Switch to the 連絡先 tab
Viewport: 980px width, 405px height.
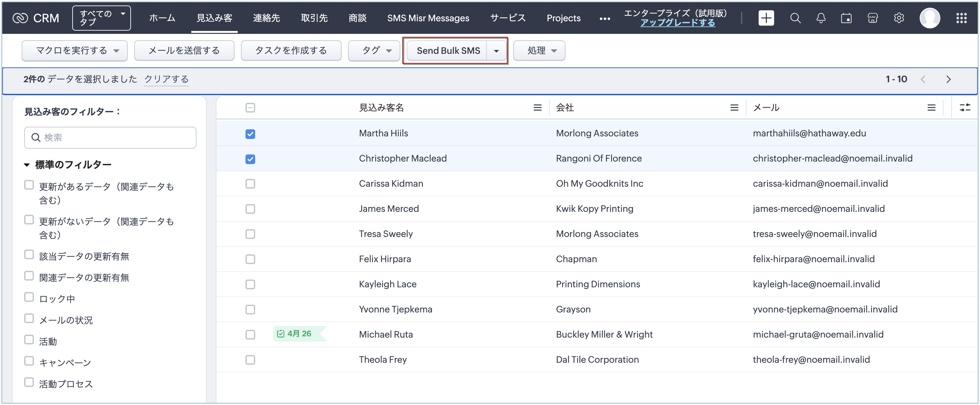tap(266, 18)
